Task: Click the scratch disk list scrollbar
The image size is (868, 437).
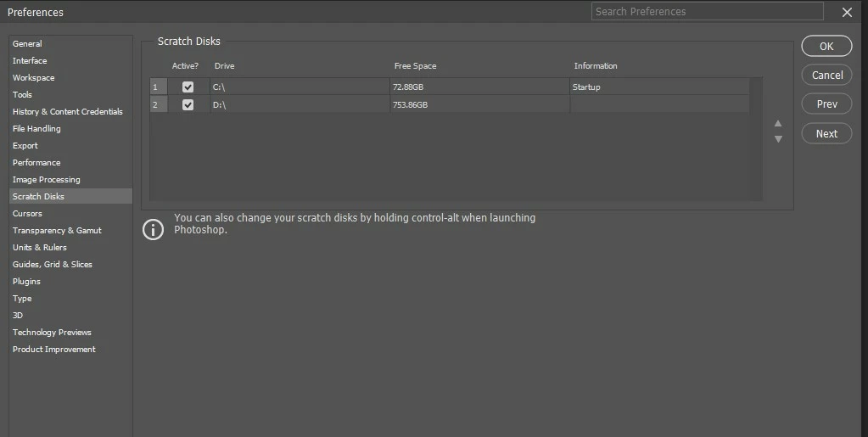Action: coord(756,139)
